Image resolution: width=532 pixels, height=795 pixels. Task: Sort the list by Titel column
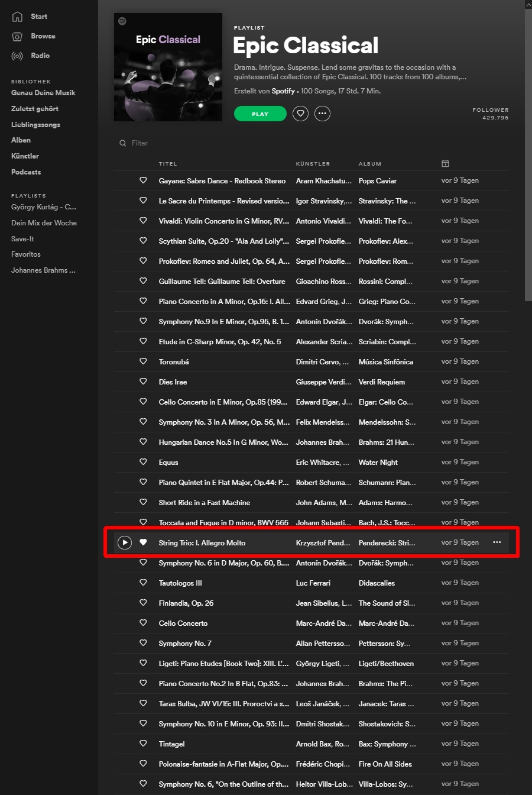point(168,164)
